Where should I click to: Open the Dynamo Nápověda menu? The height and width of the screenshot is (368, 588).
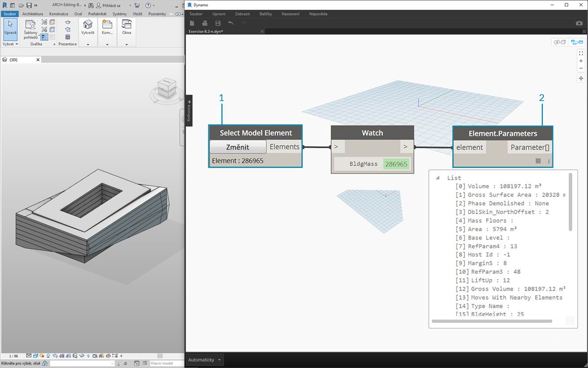coord(318,14)
